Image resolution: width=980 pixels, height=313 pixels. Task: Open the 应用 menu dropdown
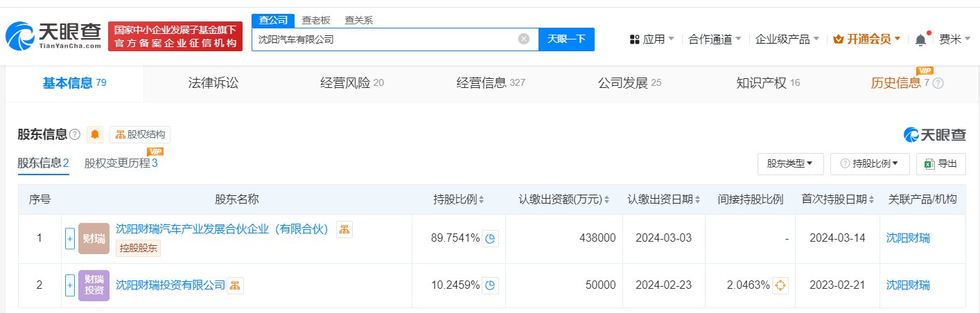coord(651,39)
